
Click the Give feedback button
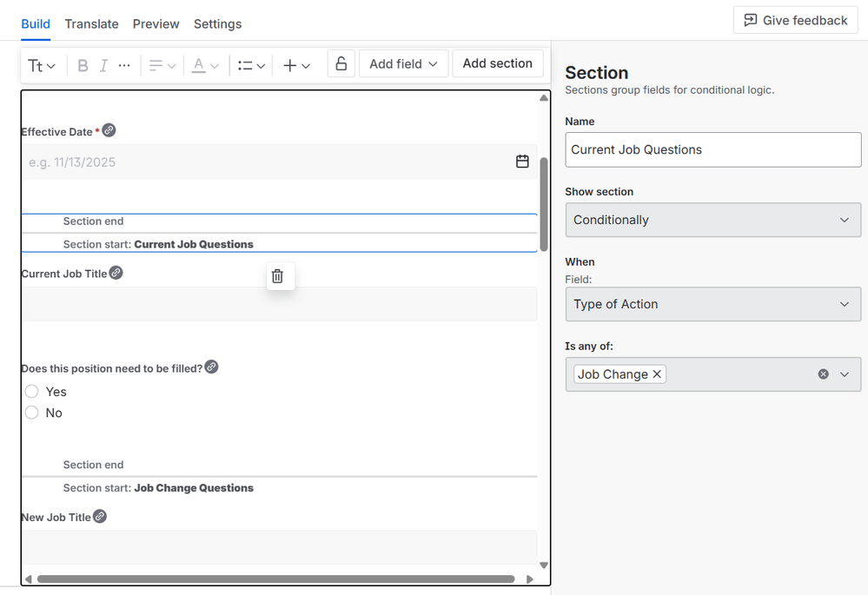coord(794,19)
